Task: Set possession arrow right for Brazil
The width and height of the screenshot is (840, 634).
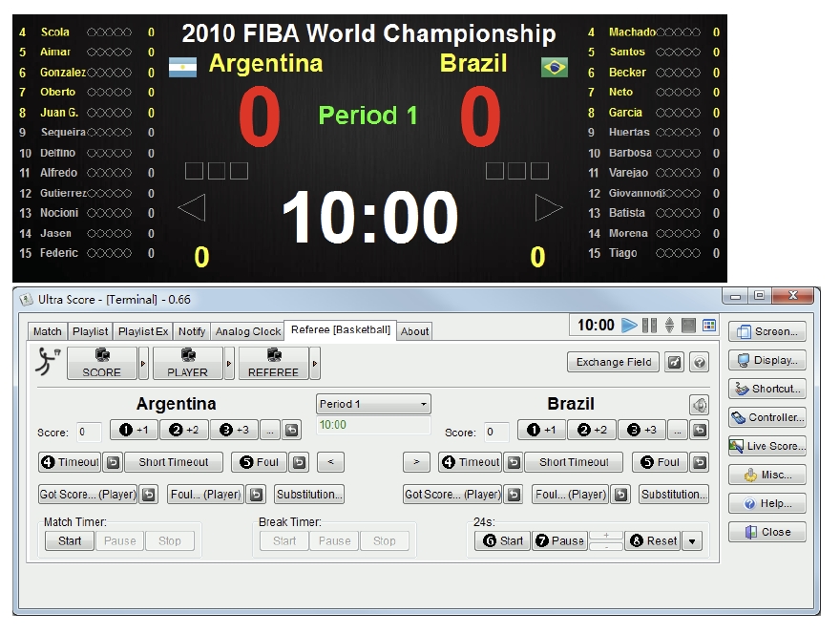Action: (x=416, y=462)
